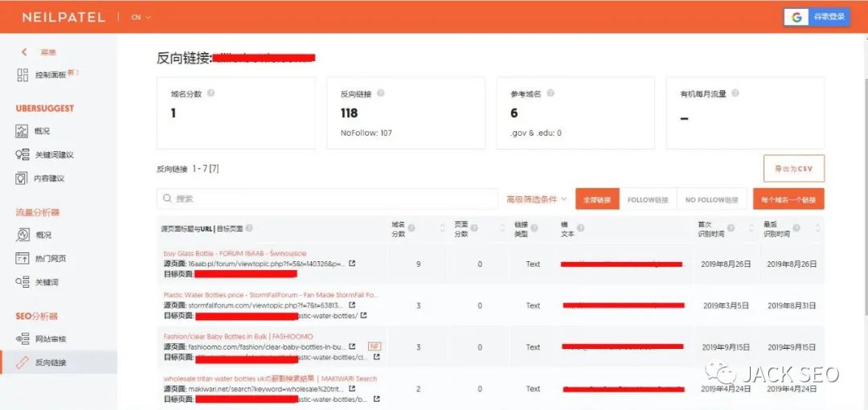The image size is (868, 410).
Task: Open 'buy Glass Bottle - FORUM 16AAB' link
Action: pyautogui.click(x=235, y=253)
